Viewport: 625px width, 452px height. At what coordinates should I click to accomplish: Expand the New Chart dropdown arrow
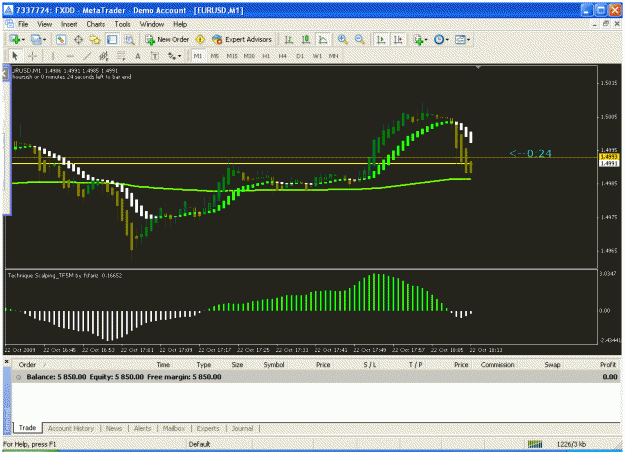click(23, 40)
